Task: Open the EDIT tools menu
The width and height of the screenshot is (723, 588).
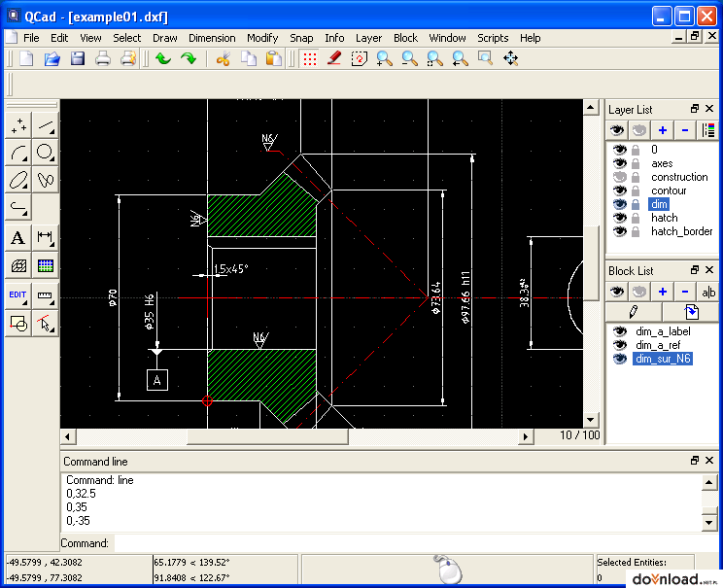Action: coord(18,295)
